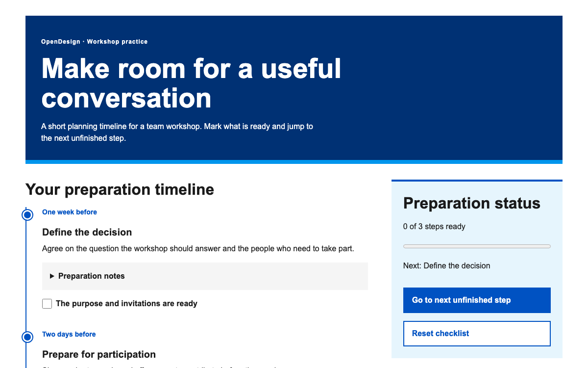The image size is (588, 368).
Task: Click the Two days before timeline marker circle
Action: (28, 337)
